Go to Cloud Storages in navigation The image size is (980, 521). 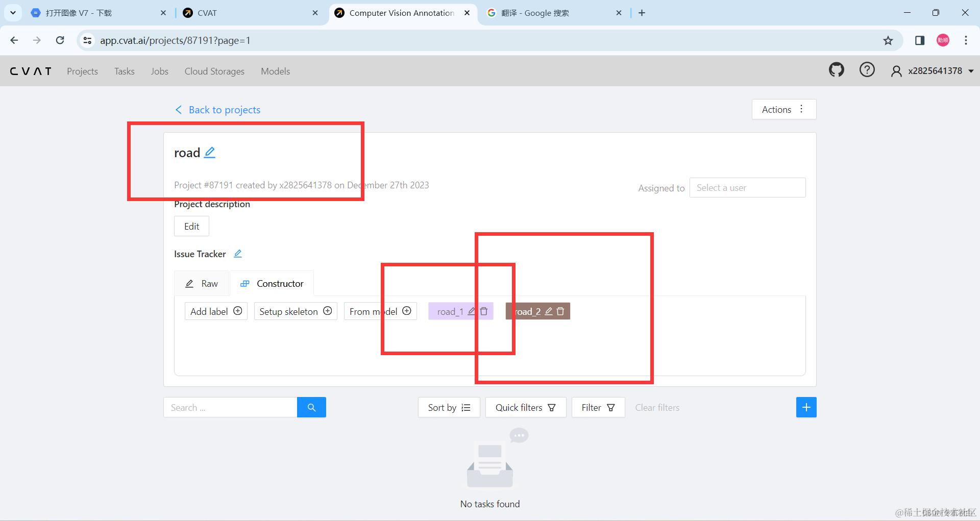pos(214,71)
